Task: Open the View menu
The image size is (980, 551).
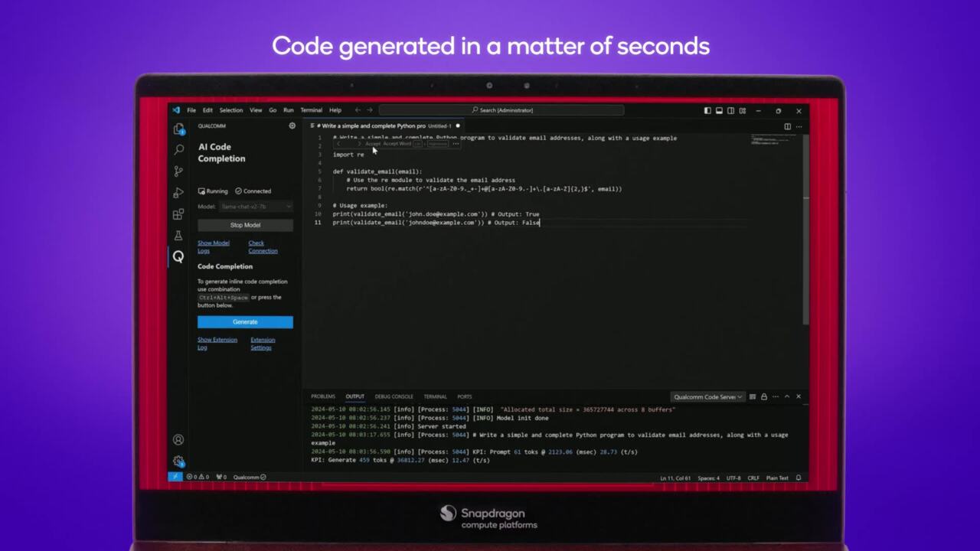Action: [x=256, y=110]
